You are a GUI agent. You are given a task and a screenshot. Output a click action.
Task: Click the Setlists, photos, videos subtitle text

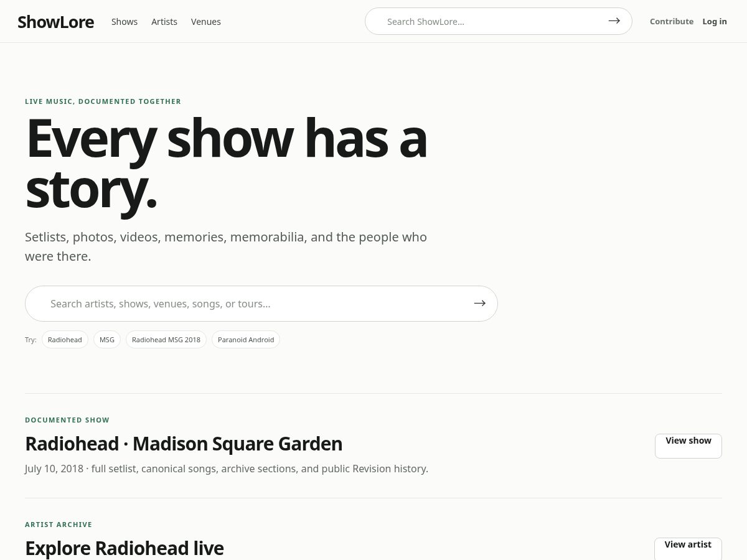pos(226,246)
